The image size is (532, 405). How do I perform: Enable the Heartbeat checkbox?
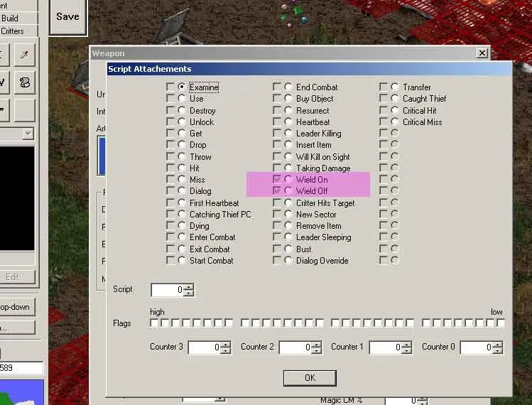point(277,122)
